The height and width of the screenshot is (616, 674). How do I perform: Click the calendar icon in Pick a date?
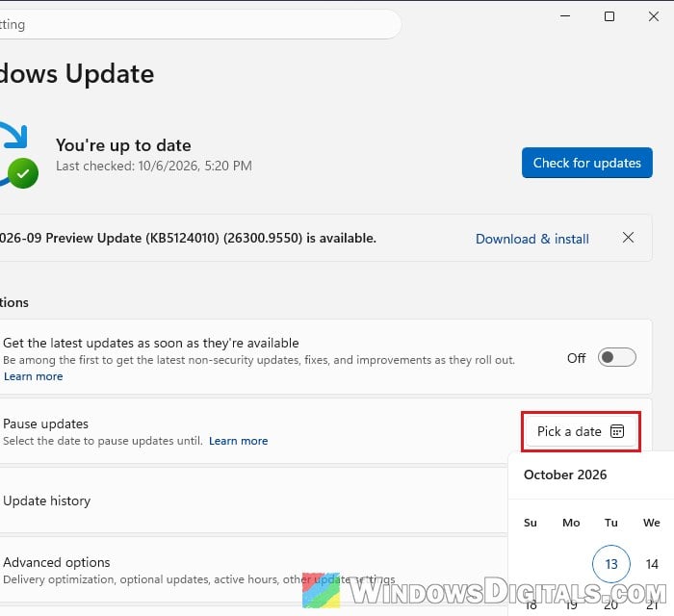617,431
